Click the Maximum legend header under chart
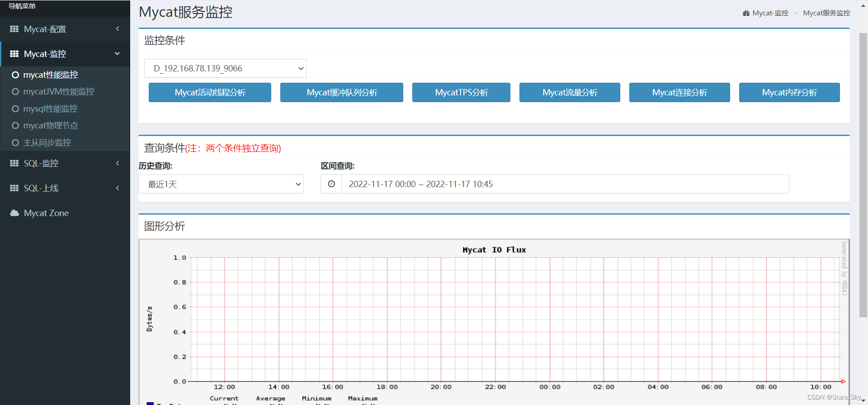This screenshot has width=868, height=405. [363, 398]
